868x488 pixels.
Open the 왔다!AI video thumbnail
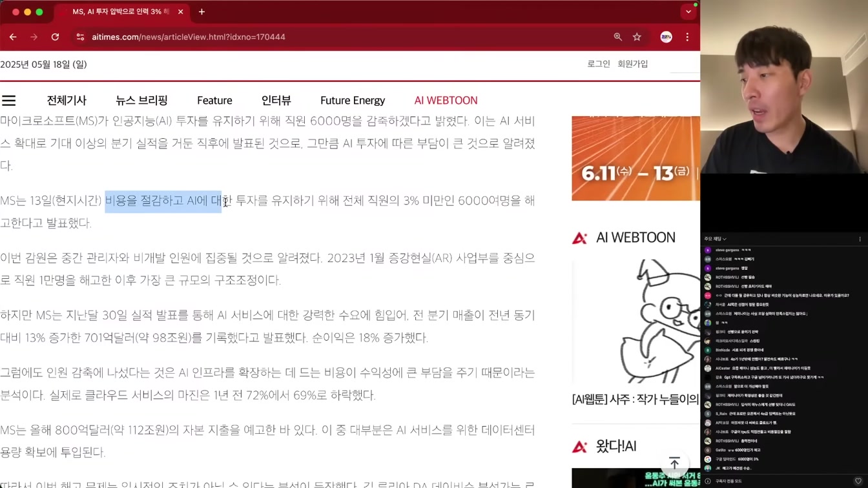point(635,478)
